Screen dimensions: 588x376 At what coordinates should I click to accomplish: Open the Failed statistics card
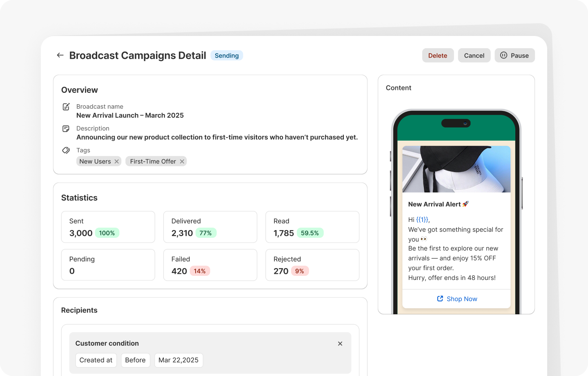pyautogui.click(x=210, y=265)
